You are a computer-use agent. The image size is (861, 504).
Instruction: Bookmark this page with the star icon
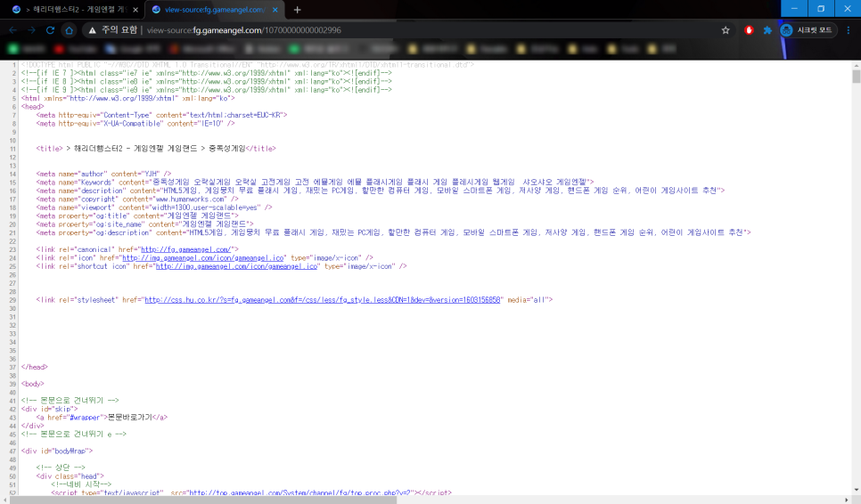pos(726,30)
